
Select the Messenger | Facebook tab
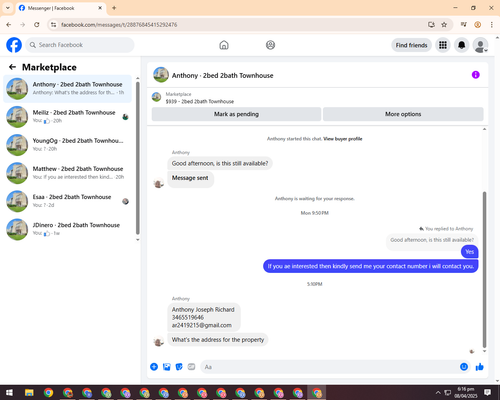[x=61, y=8]
